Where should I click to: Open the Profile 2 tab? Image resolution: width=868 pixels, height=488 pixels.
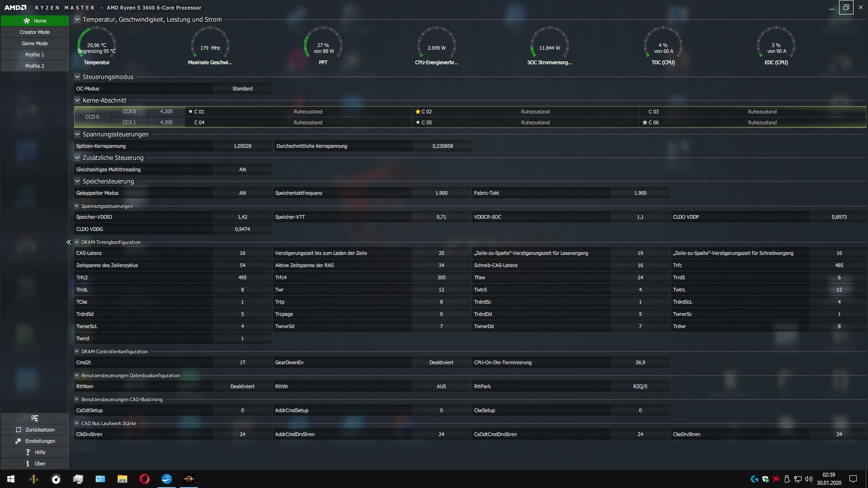click(x=35, y=66)
